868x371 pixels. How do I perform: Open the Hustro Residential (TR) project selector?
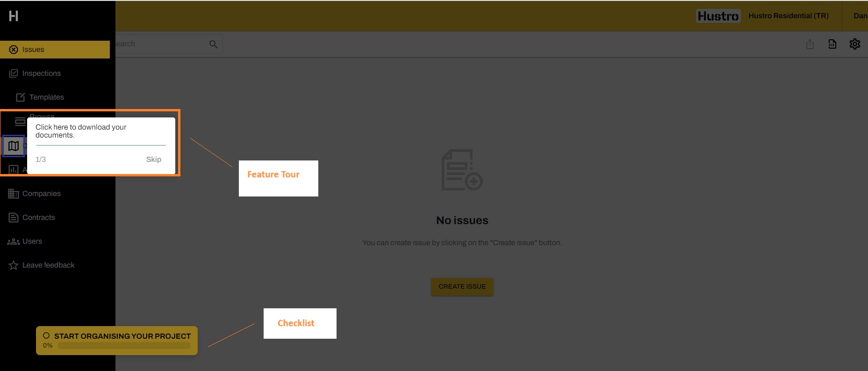[x=788, y=16]
